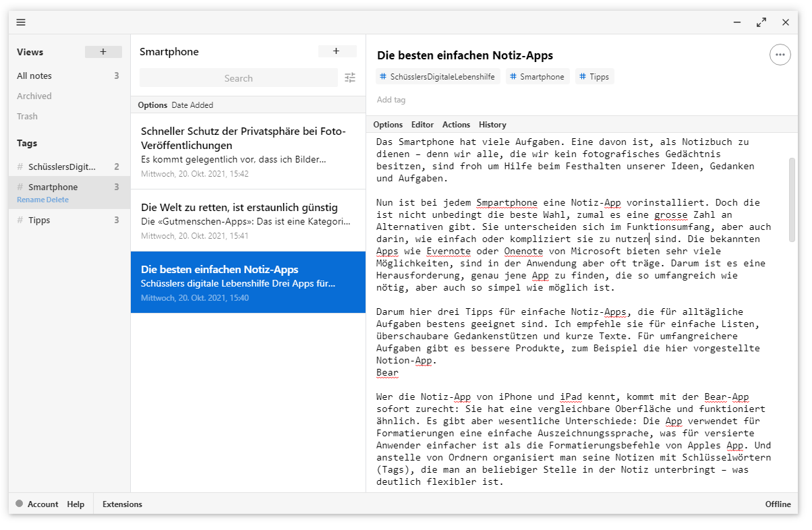
Task: Click Date Added sort label
Action: pyautogui.click(x=192, y=105)
